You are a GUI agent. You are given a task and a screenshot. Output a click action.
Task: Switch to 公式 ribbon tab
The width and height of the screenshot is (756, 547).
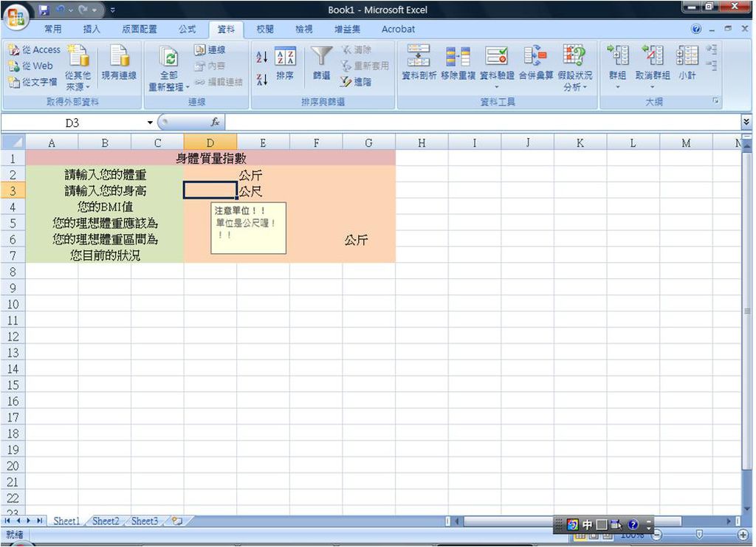[187, 30]
